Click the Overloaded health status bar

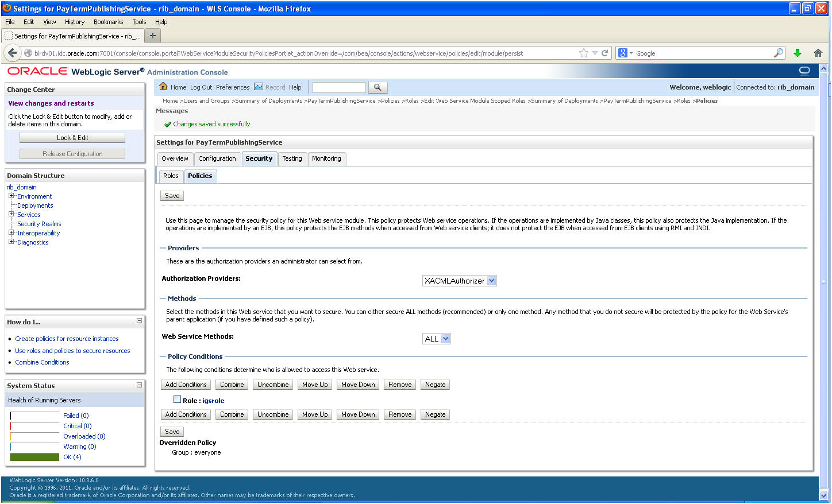(34, 436)
